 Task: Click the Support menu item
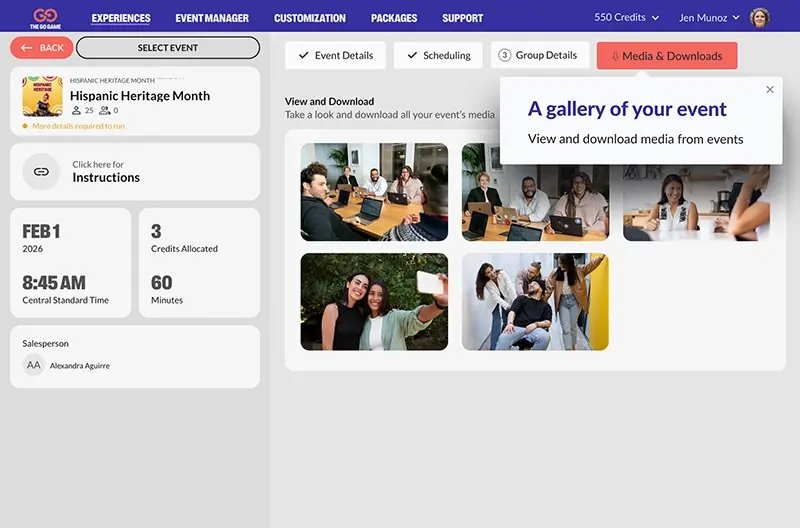(462, 18)
